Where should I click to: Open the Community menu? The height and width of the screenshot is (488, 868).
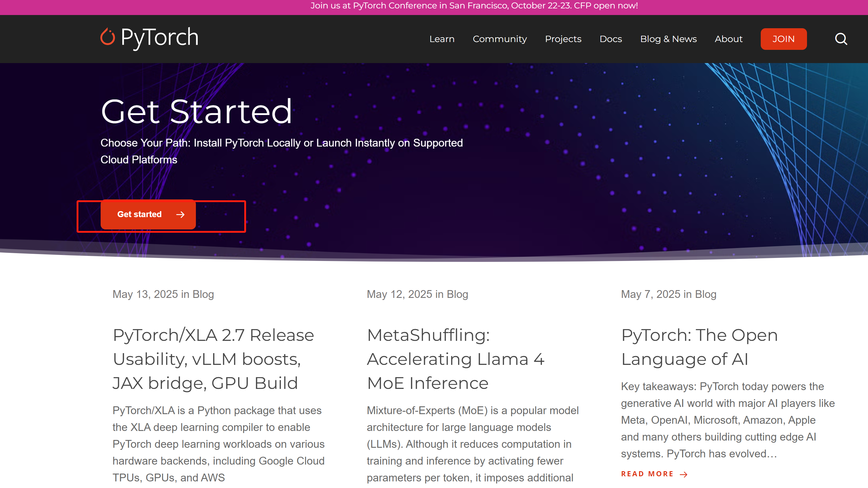point(499,39)
